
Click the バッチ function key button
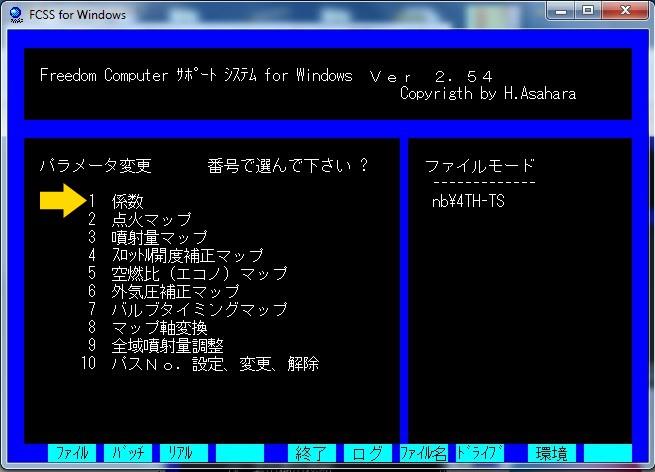click(x=128, y=453)
